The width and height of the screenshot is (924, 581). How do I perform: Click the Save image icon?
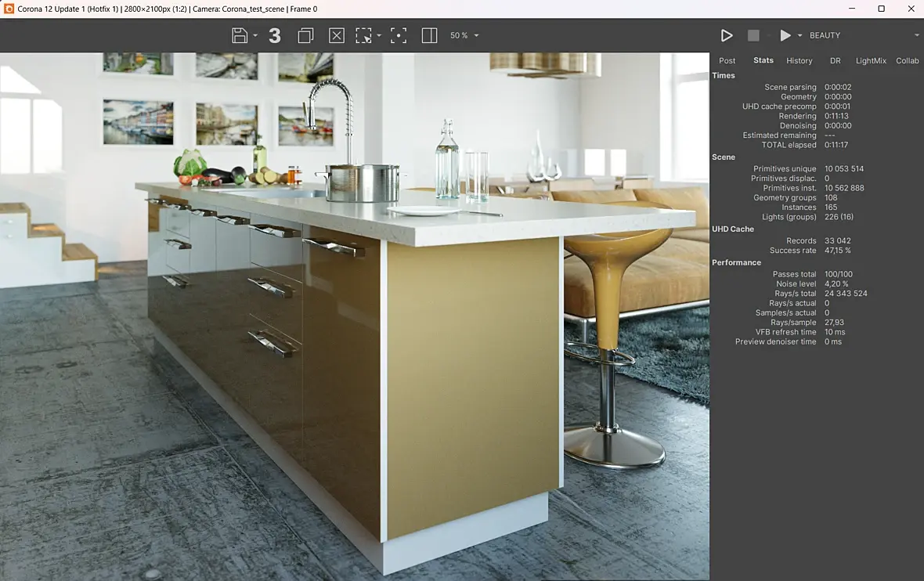pyautogui.click(x=240, y=35)
